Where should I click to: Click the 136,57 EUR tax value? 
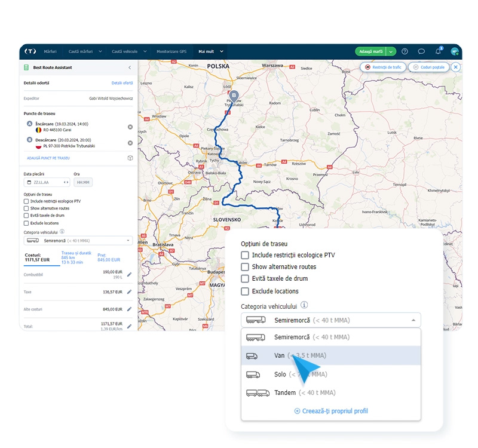[x=112, y=292]
